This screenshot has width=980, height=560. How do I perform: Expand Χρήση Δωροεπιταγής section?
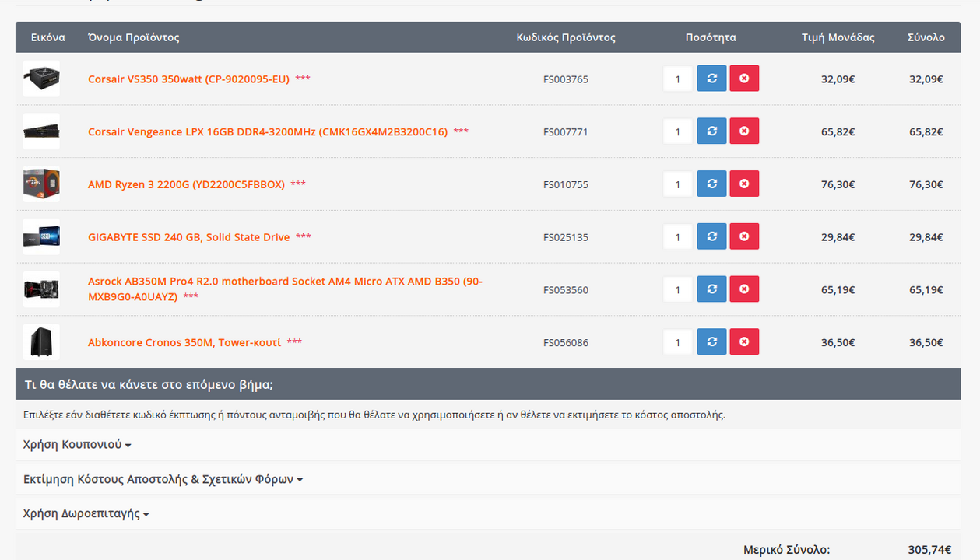click(x=86, y=513)
